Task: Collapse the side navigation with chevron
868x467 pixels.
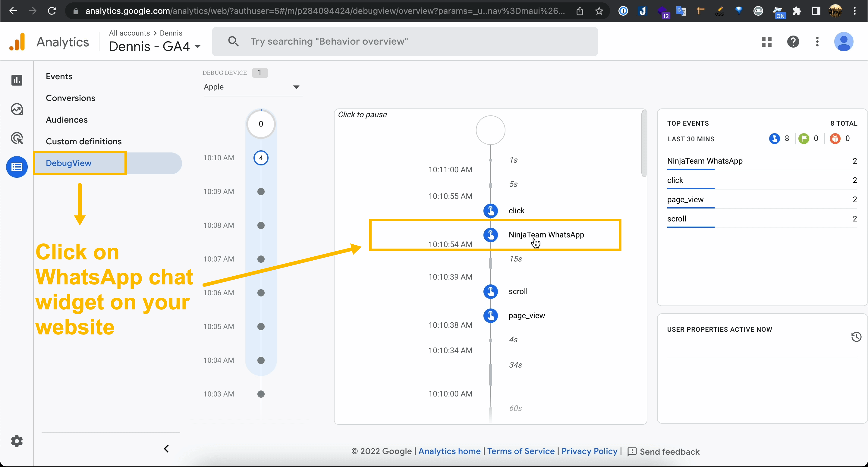Action: pyautogui.click(x=166, y=448)
